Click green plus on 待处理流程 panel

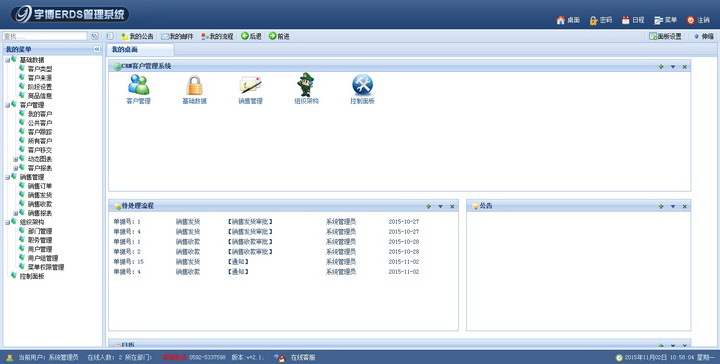point(428,207)
